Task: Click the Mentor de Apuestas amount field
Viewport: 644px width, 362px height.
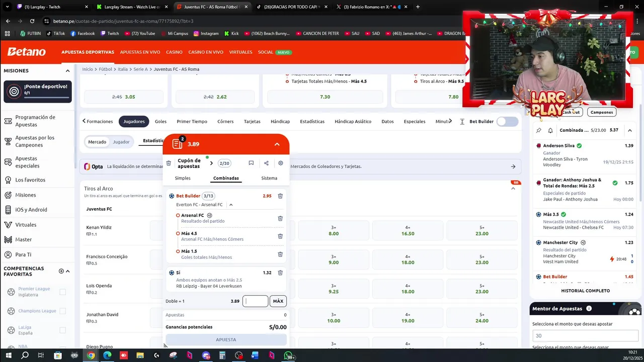Action: (x=586, y=336)
